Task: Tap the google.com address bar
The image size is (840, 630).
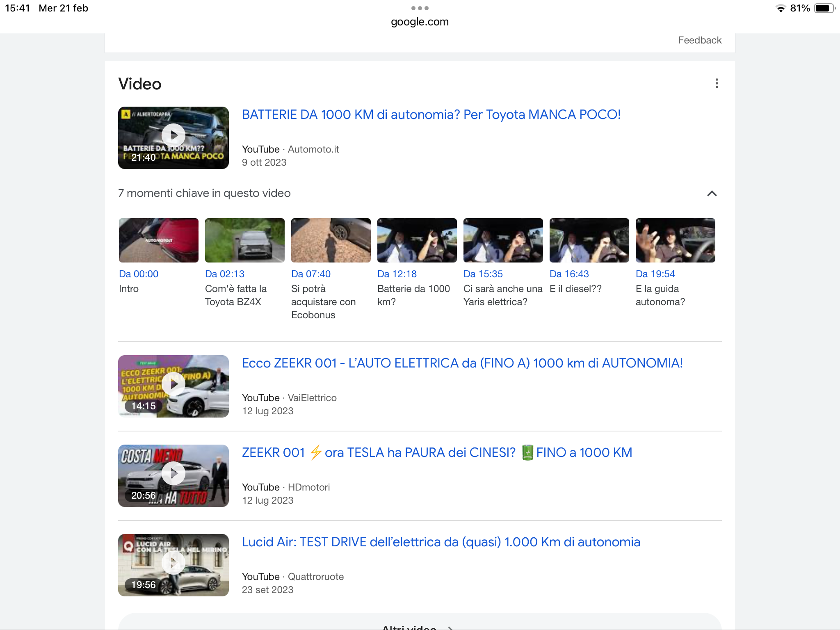Action: [x=420, y=22]
